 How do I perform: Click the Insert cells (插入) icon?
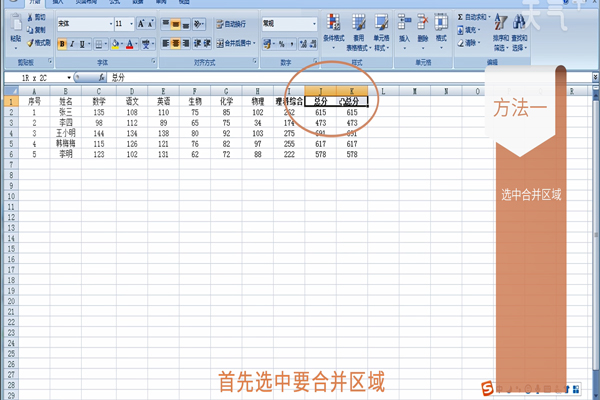[x=404, y=22]
